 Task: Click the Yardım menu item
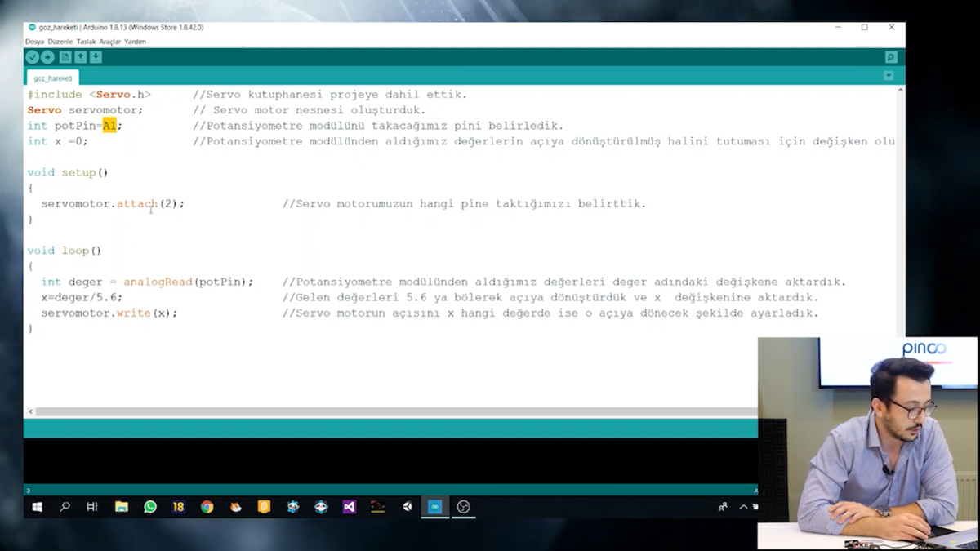coord(135,42)
